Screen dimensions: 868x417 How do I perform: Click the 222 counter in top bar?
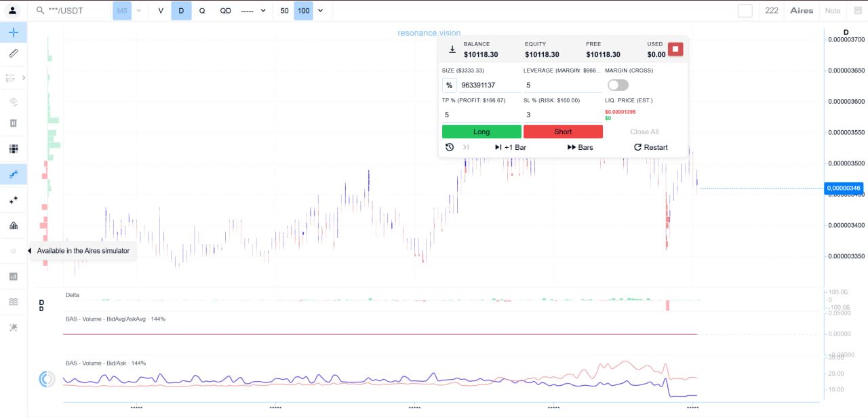[x=772, y=11]
